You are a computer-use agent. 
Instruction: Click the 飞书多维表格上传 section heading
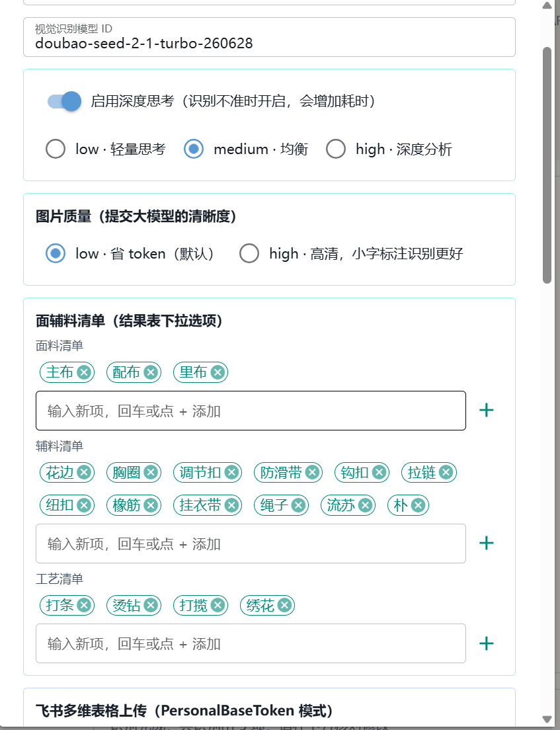coord(184,710)
